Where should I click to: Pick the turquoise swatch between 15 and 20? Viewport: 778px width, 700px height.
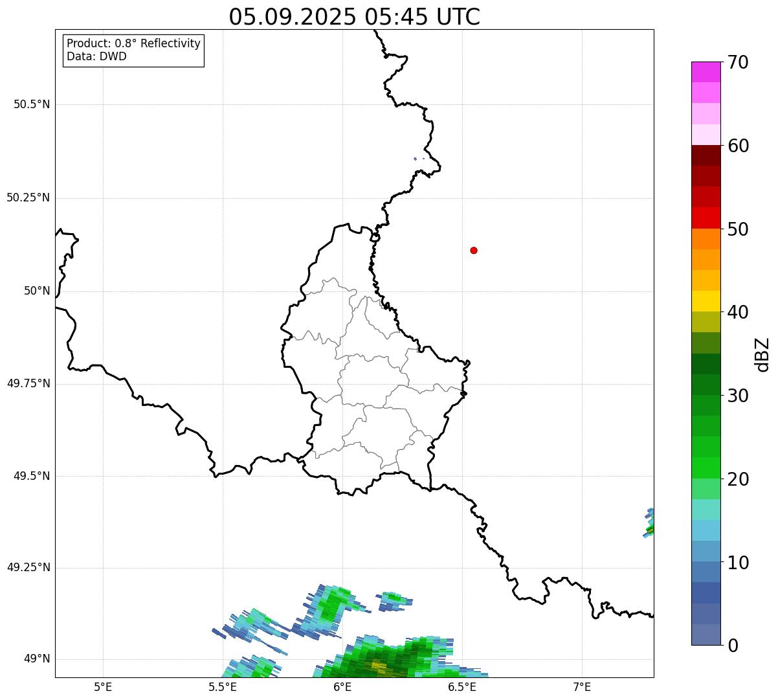tap(706, 510)
